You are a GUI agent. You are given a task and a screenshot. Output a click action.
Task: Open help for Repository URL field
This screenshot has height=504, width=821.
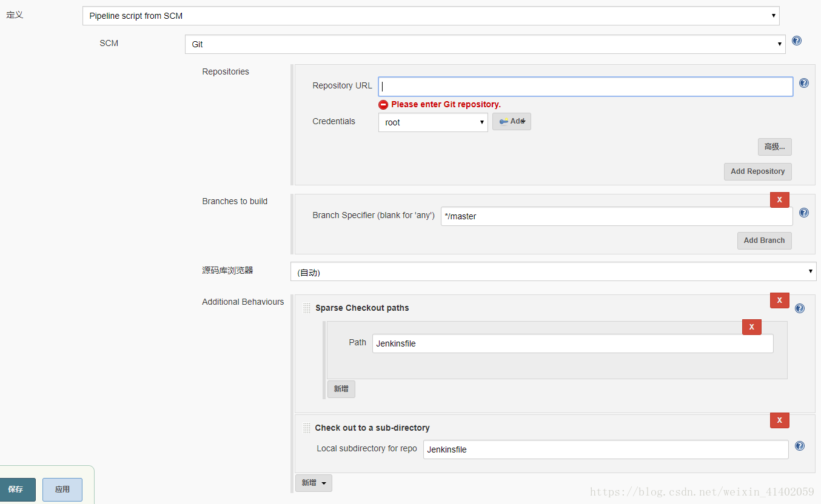[x=804, y=83]
